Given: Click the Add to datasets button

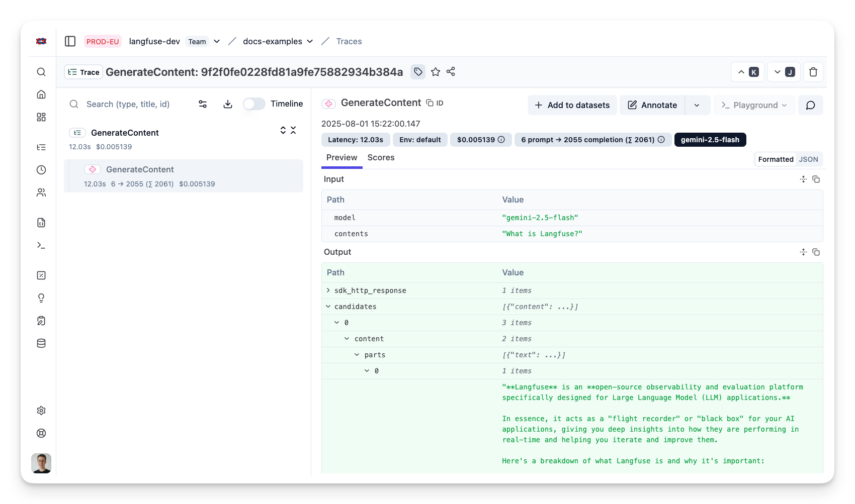Looking at the screenshot, I should (x=572, y=105).
